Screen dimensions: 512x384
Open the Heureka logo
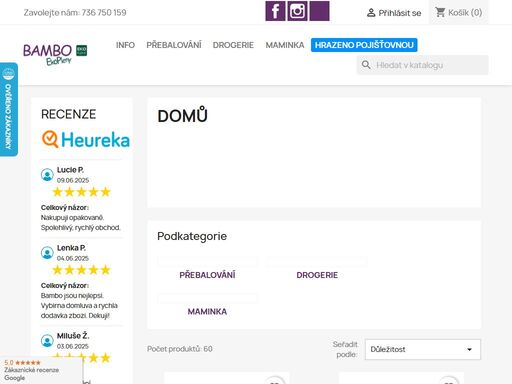click(x=86, y=139)
